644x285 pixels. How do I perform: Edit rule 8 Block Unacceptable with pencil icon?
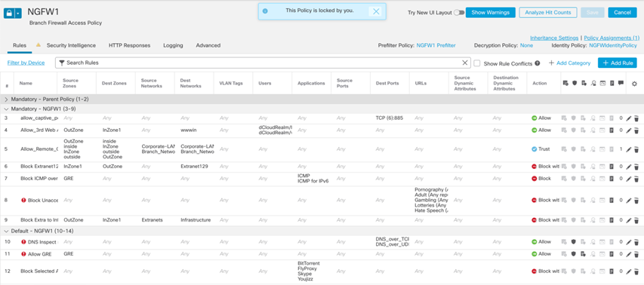point(628,201)
